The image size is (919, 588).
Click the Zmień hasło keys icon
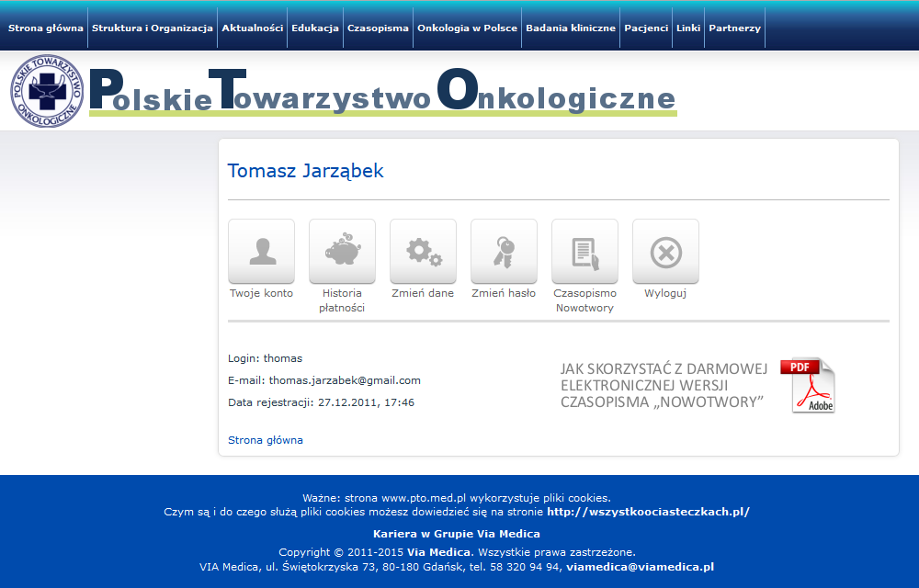[504, 251]
